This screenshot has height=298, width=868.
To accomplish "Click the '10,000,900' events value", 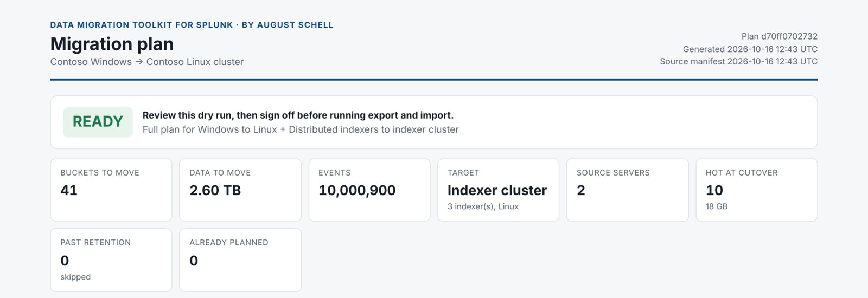I will point(357,190).
